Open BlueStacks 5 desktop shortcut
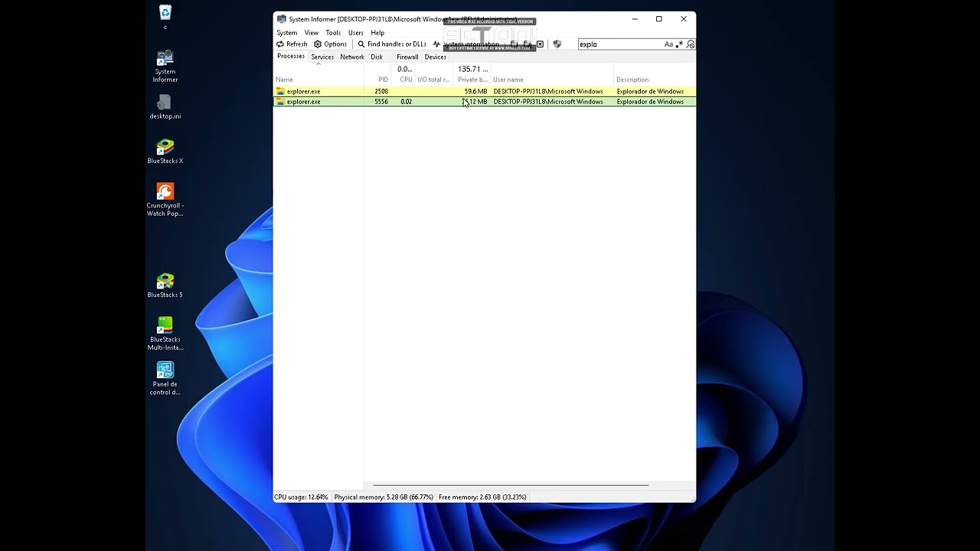The height and width of the screenshot is (551, 980). [x=165, y=286]
